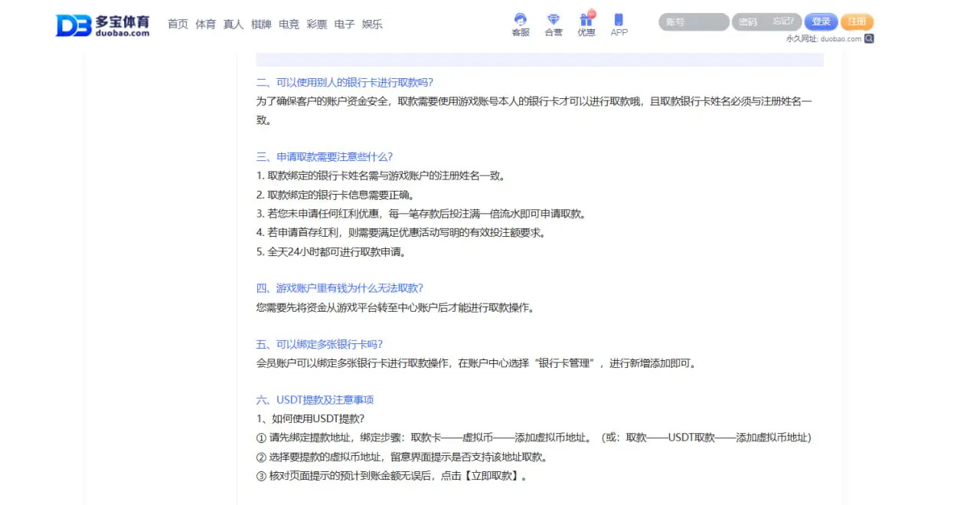This screenshot has height=505, width=980.
Task: Click the search icon beside duobao.com
Action: 869,38
